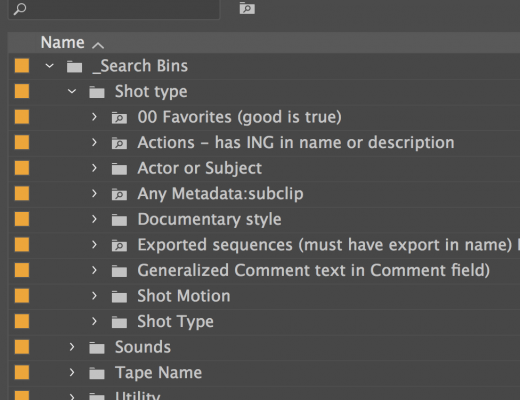Image resolution: width=520 pixels, height=400 pixels.
Task: Expand the 00 Favorites search bin
Action: [x=94, y=117]
